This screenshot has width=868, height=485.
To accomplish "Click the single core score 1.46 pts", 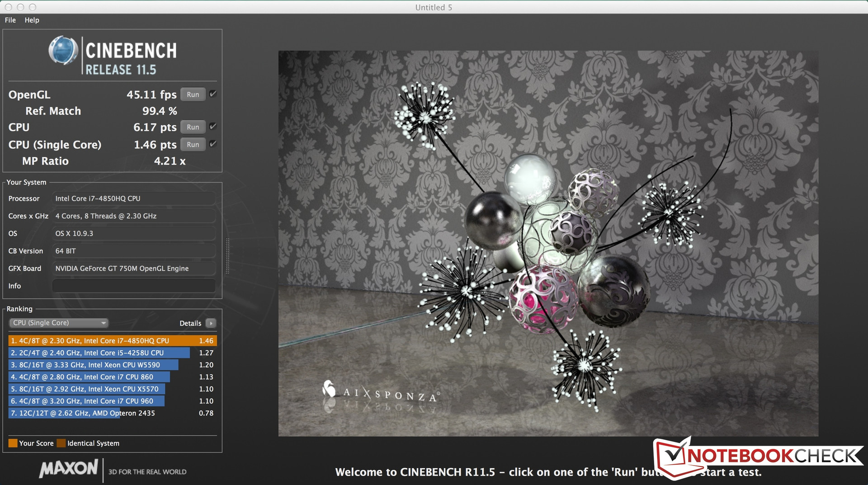I will (155, 145).
